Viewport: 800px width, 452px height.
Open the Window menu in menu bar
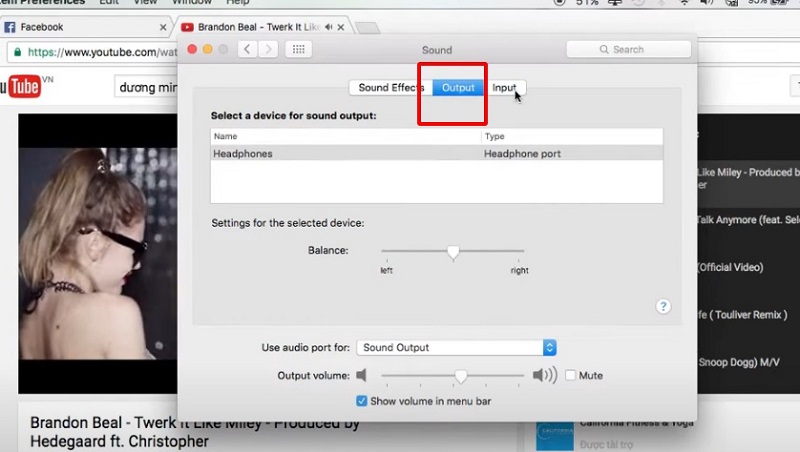point(192,3)
